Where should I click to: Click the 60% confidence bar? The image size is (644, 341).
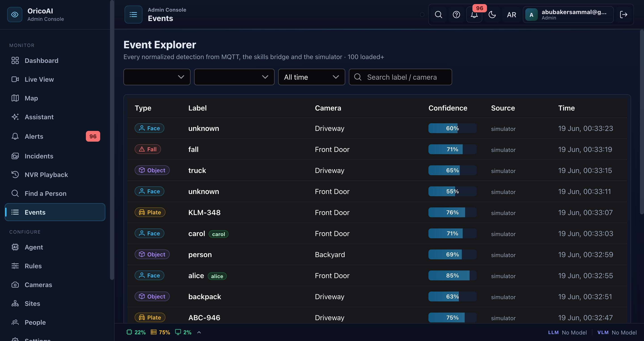tap(452, 128)
